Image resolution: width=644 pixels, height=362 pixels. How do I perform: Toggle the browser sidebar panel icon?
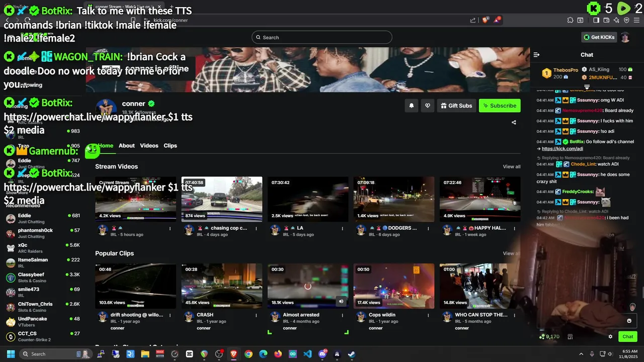(x=596, y=20)
